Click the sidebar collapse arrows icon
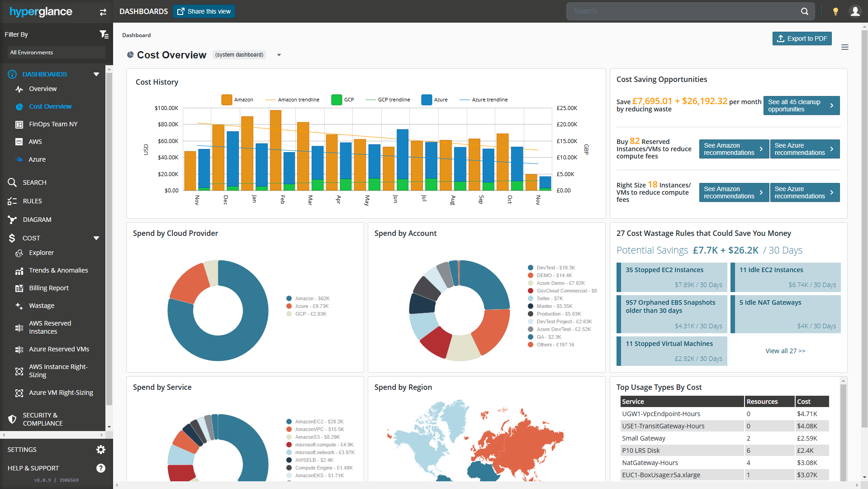 click(x=103, y=12)
